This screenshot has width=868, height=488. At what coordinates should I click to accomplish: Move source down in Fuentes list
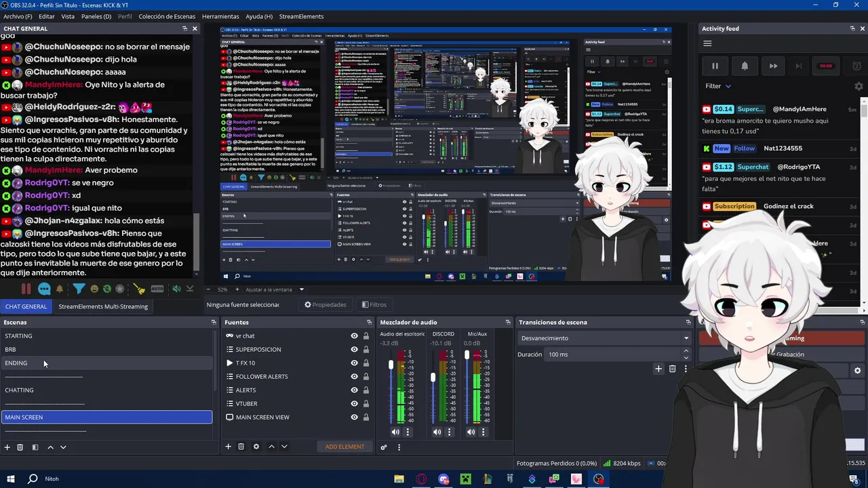coord(284,447)
